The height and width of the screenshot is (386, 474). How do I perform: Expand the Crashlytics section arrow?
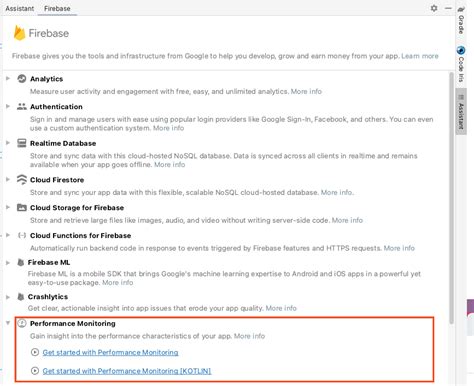point(8,297)
